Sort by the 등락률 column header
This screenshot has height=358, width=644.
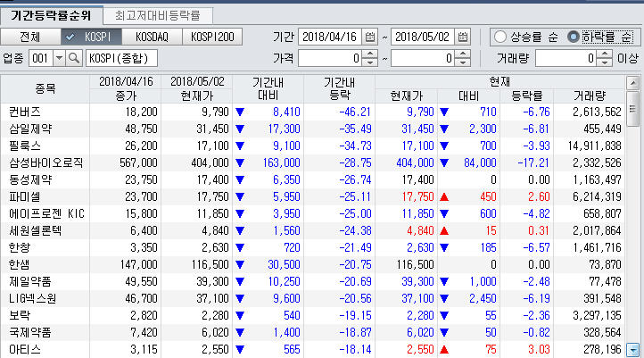click(527, 96)
